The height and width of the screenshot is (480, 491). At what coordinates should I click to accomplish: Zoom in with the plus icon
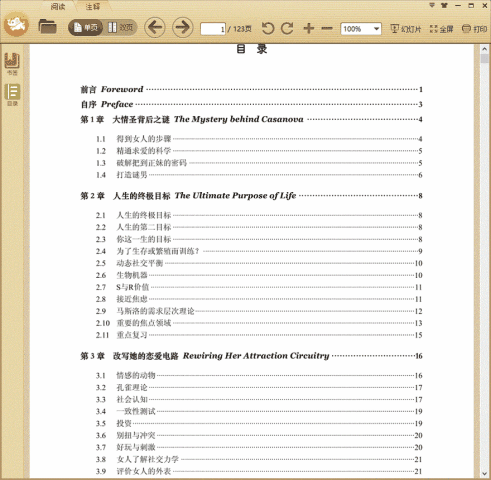pyautogui.click(x=309, y=29)
